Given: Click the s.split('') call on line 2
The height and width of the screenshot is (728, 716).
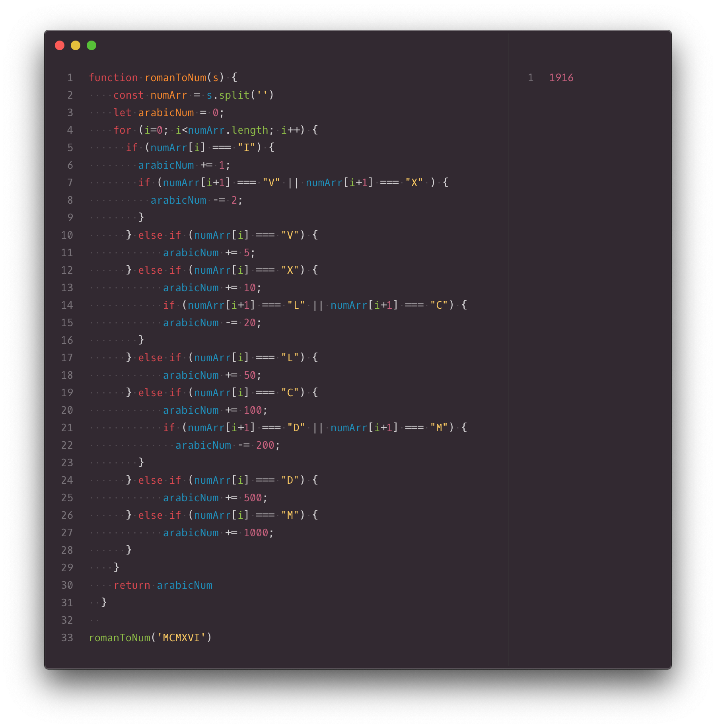Looking at the screenshot, I should tap(240, 95).
